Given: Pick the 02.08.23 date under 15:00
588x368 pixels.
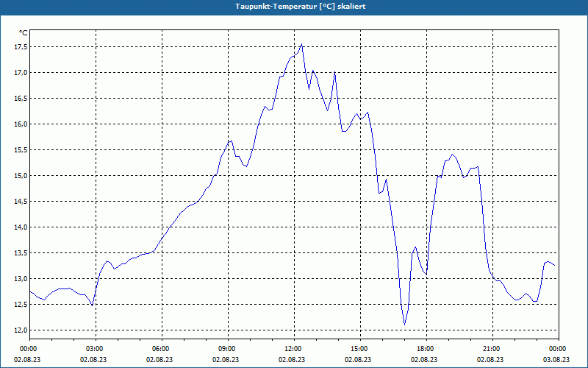Looking at the screenshot, I should [x=358, y=359].
